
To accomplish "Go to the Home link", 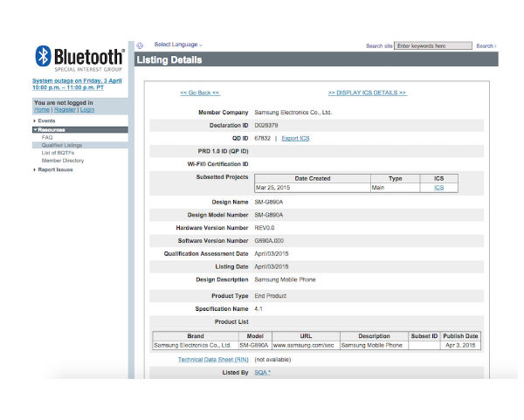I will tap(42, 110).
